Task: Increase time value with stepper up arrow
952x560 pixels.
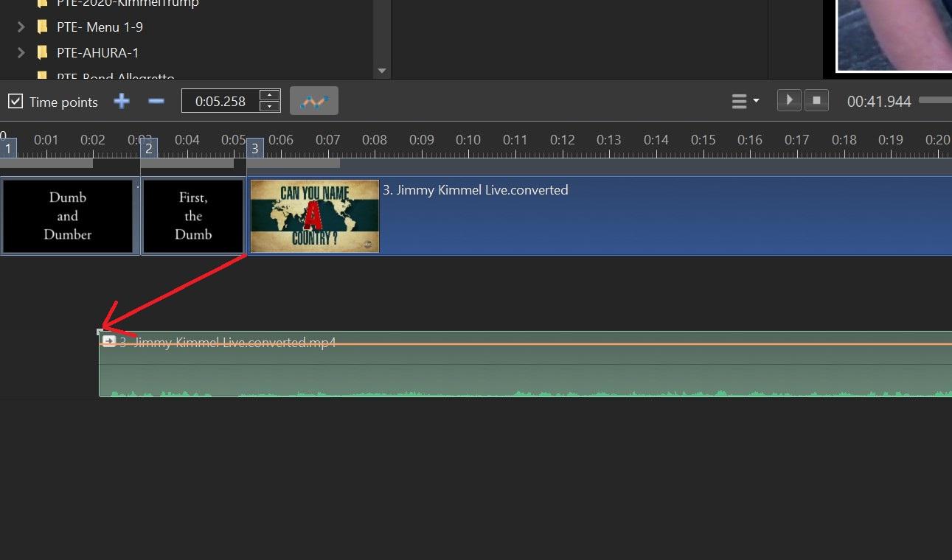Action: pos(270,96)
